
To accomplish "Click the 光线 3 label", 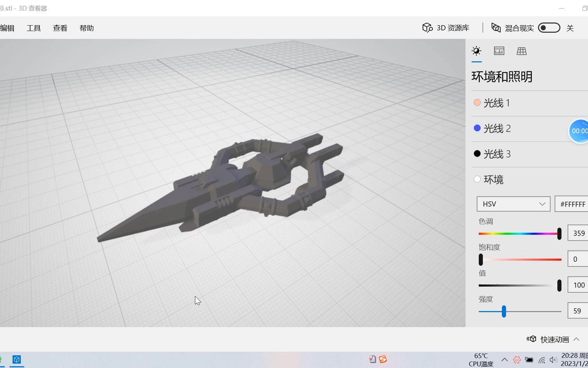I will point(497,154).
